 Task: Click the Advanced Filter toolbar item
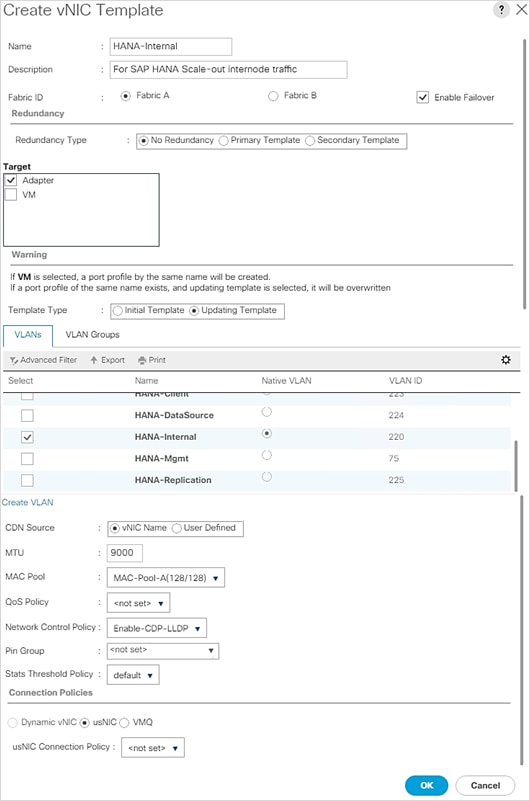coord(43,360)
